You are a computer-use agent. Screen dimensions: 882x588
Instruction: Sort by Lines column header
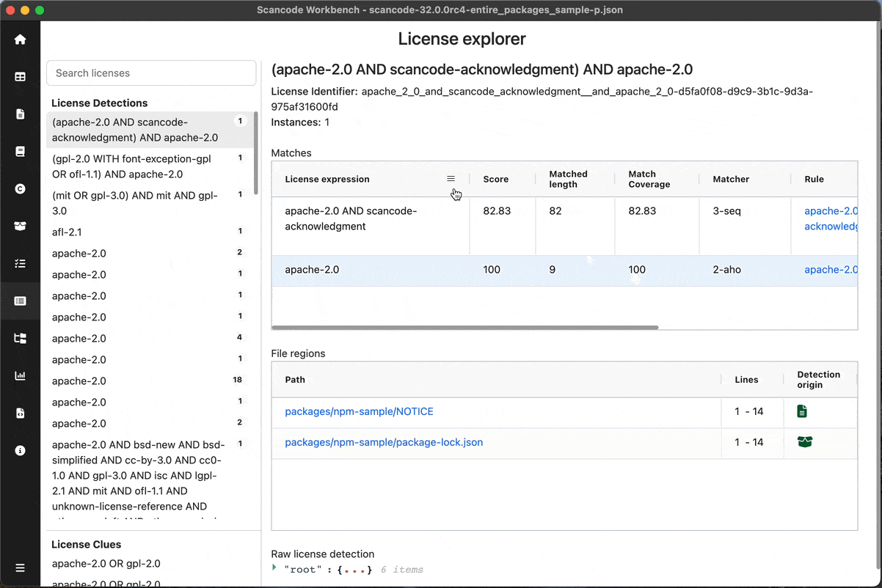(746, 379)
